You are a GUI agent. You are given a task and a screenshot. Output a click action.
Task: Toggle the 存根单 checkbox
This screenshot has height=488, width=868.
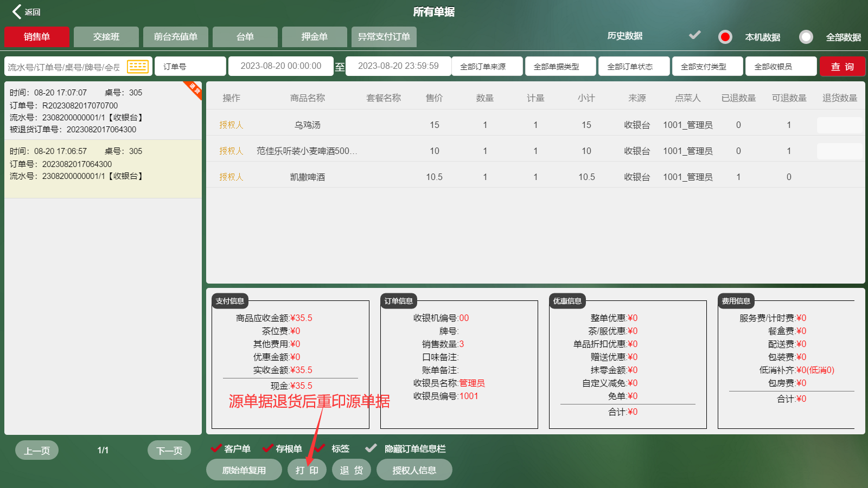268,448
